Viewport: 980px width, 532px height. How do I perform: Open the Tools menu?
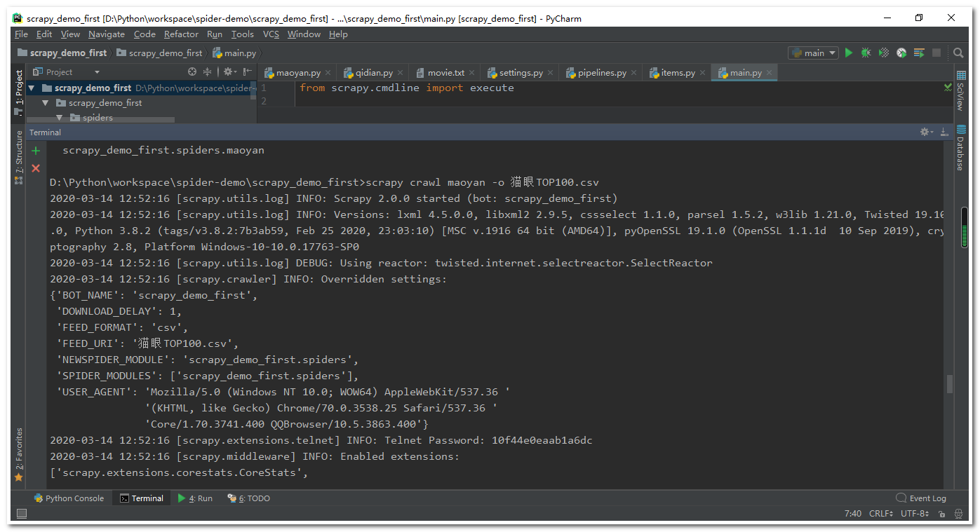[x=243, y=34]
